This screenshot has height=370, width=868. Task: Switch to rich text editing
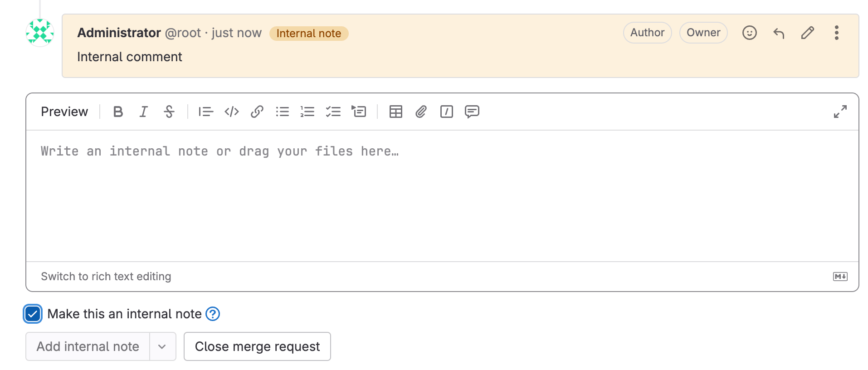tap(106, 277)
